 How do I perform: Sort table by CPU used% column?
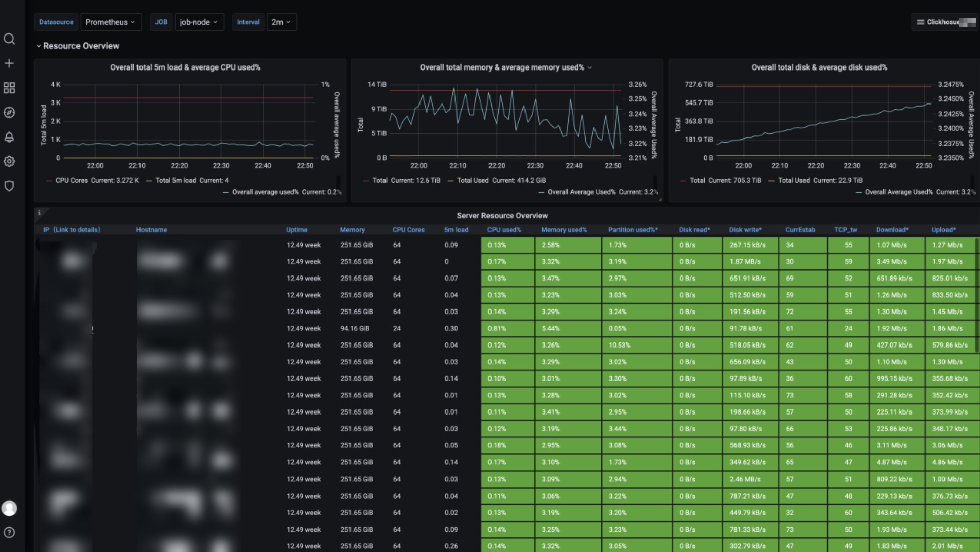(504, 230)
